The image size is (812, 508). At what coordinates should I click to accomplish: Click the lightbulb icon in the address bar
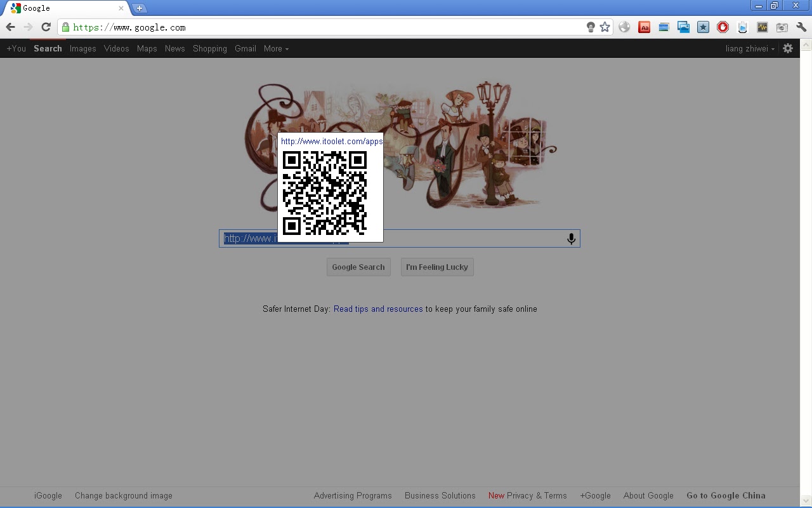(591, 27)
